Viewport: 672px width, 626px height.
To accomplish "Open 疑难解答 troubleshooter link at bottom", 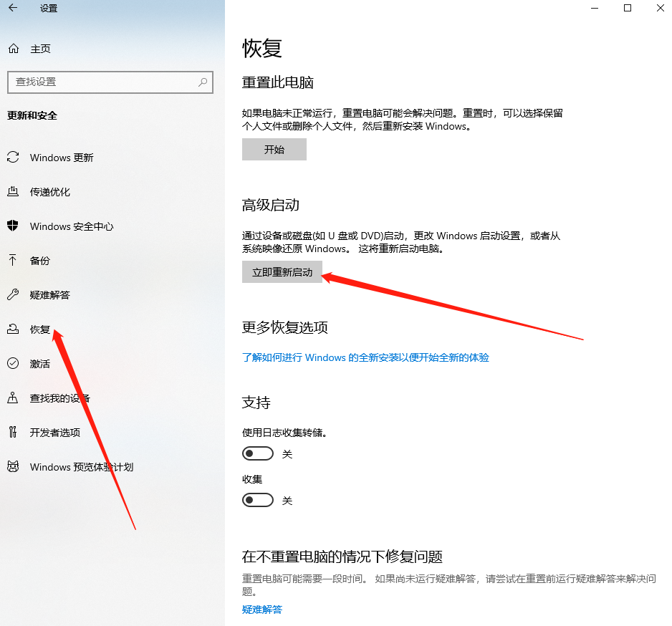I will 261,610.
